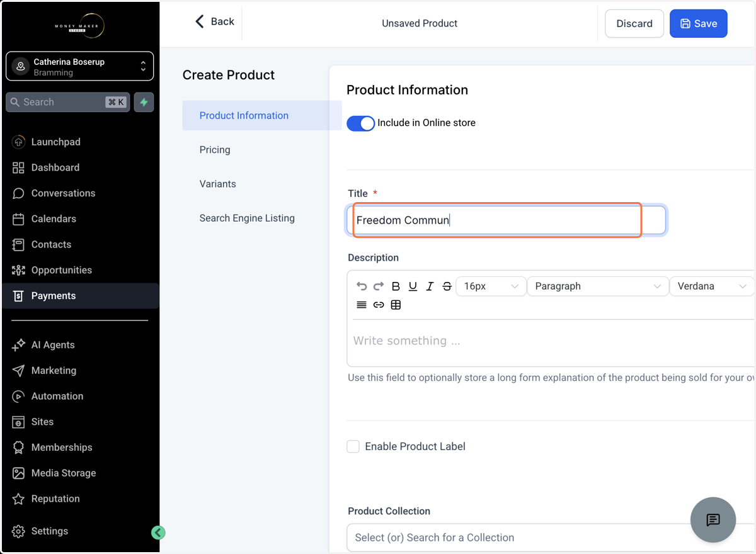Click the Discard button

[x=634, y=23]
